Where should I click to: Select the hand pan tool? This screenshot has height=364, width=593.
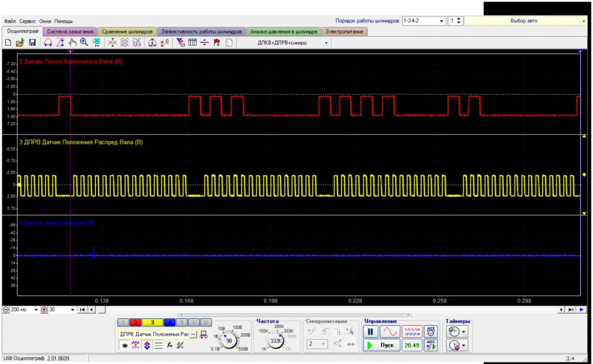pyautogui.click(x=72, y=43)
